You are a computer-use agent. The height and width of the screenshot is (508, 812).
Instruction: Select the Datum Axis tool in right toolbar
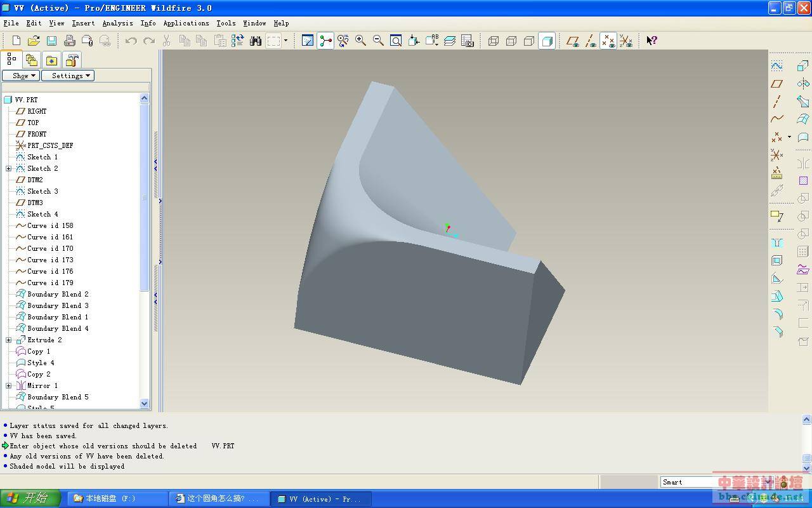click(x=776, y=101)
